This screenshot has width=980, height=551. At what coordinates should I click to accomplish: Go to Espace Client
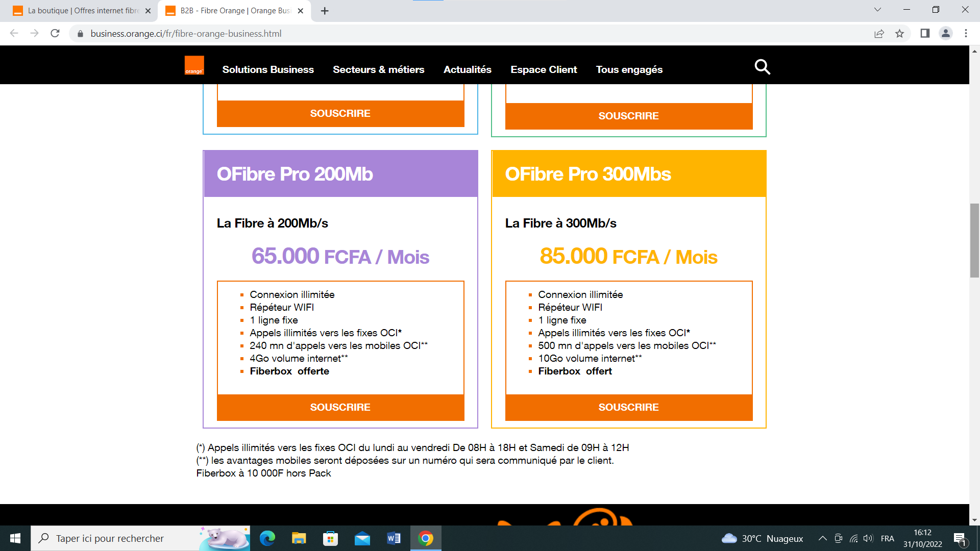(544, 69)
